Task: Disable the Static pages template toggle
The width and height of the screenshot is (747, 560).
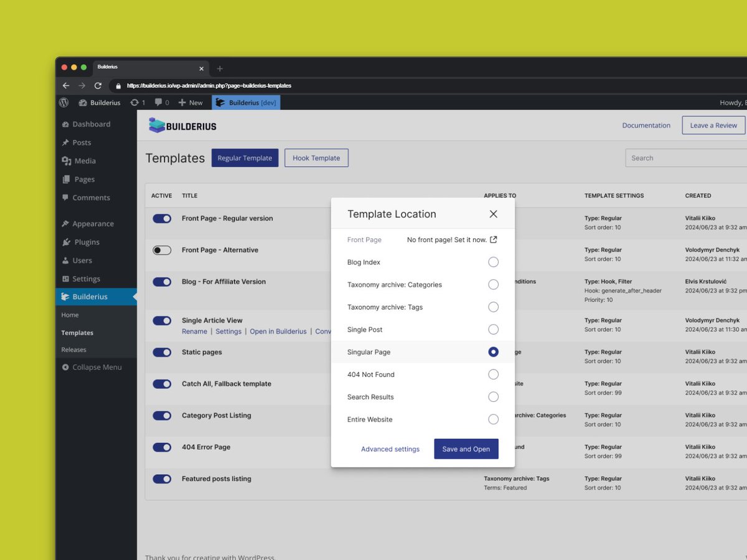Action: pyautogui.click(x=162, y=352)
